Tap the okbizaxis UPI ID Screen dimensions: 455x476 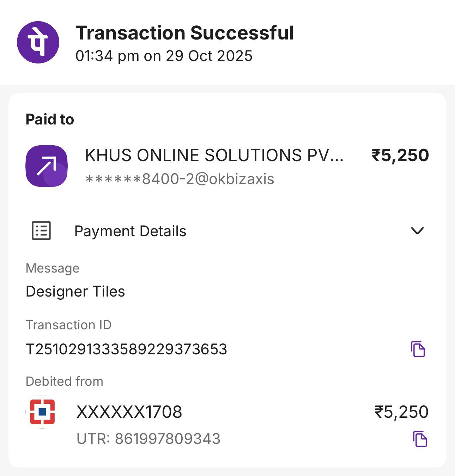coord(180,179)
